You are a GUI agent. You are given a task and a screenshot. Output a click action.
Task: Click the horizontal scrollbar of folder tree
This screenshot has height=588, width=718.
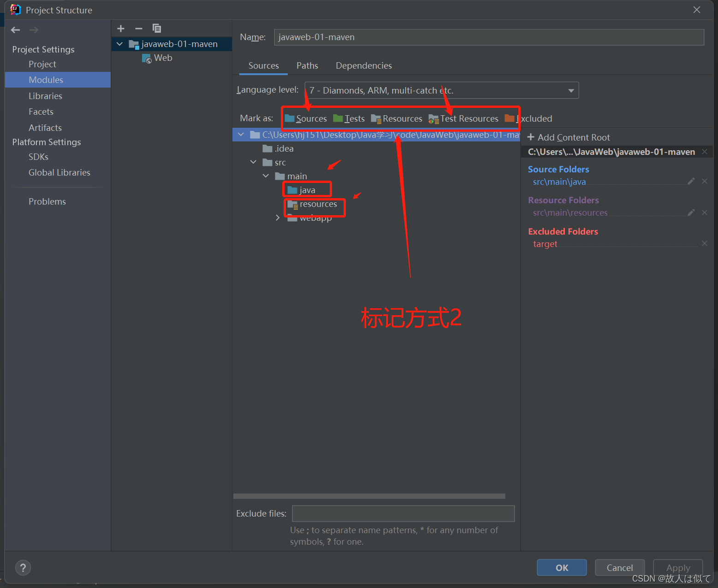coord(369,496)
